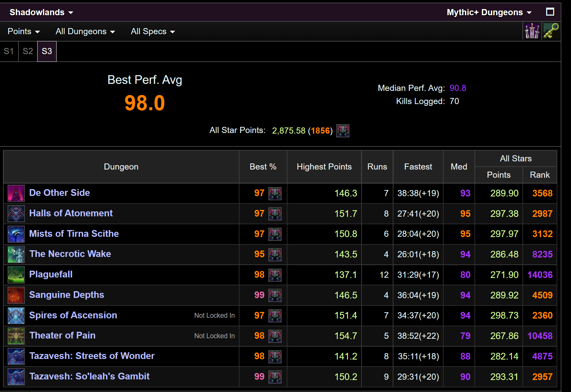Click Theater of Pain highest points 154.7
Screen dimensions: 571x392
[x=346, y=336]
